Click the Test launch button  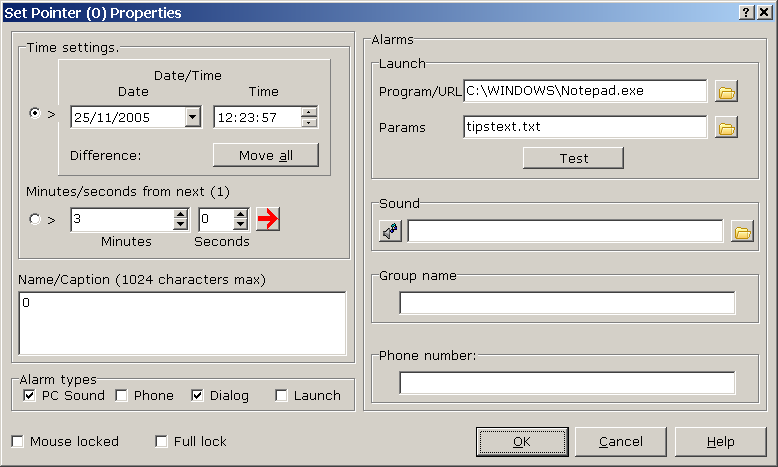pyautogui.click(x=573, y=158)
